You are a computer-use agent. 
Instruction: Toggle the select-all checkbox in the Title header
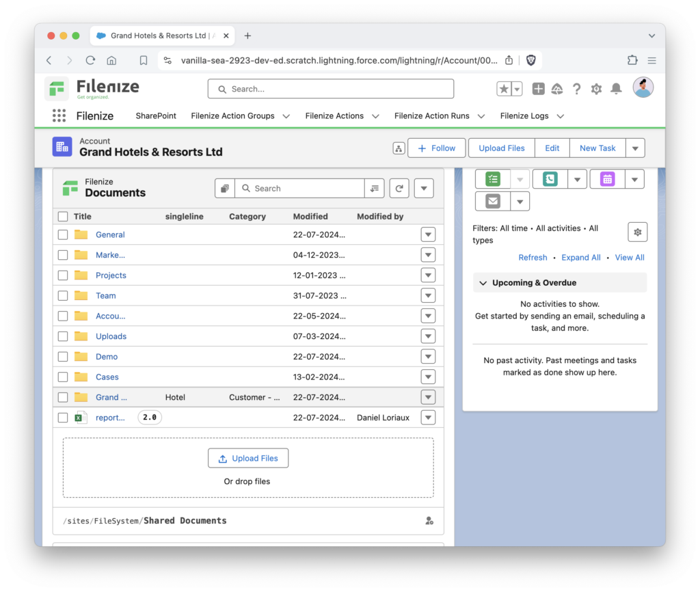click(63, 217)
